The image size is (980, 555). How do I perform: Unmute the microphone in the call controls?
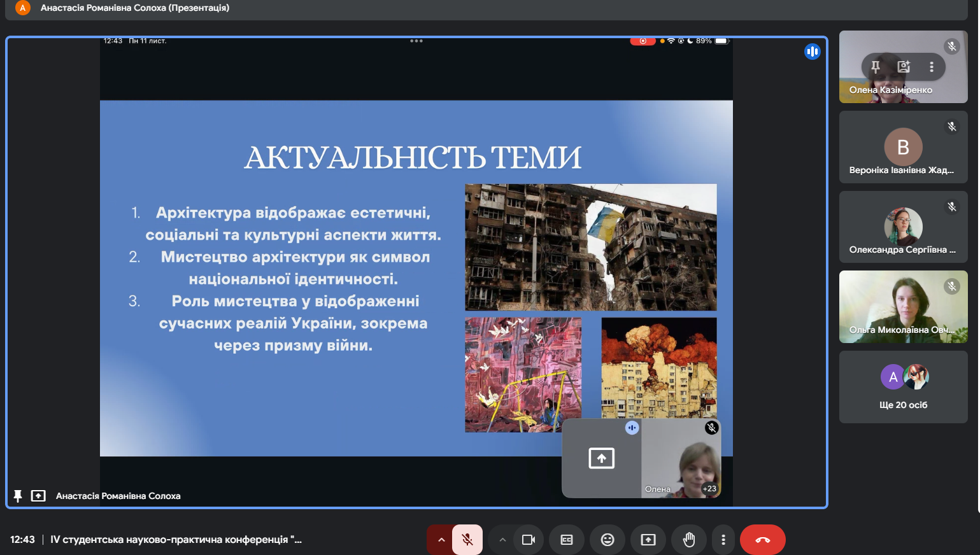pos(467,540)
